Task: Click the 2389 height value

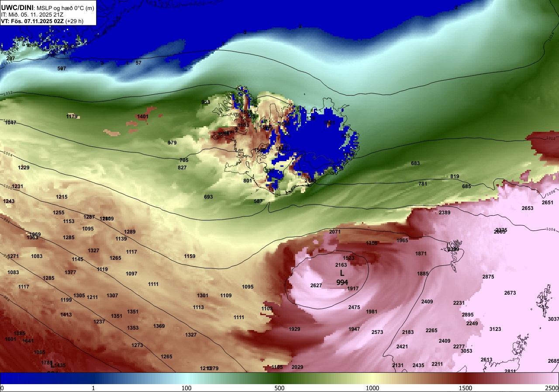Action: point(445,213)
